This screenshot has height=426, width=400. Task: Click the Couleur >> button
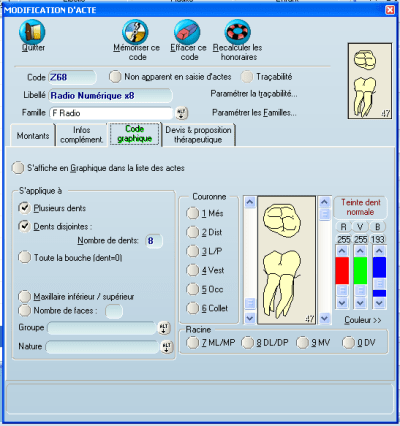click(362, 320)
